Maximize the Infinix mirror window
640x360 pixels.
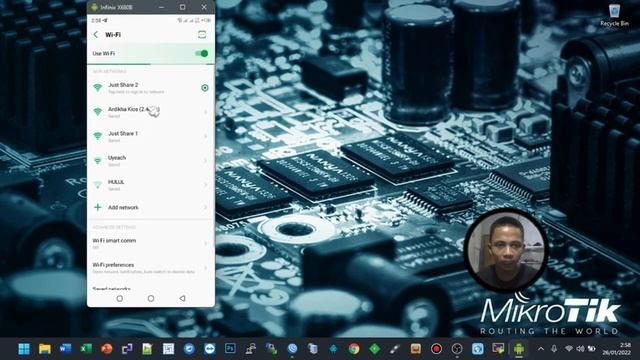pos(182,7)
